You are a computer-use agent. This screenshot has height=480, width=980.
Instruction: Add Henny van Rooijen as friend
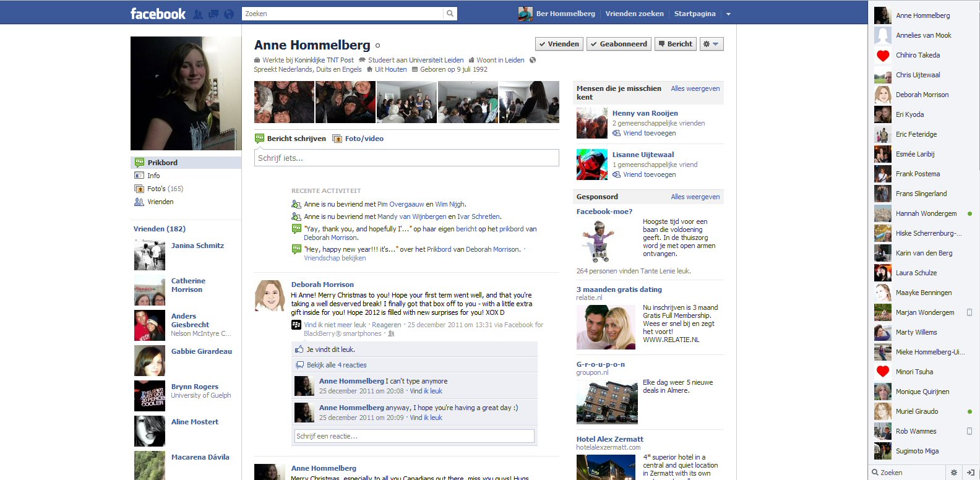tap(649, 133)
